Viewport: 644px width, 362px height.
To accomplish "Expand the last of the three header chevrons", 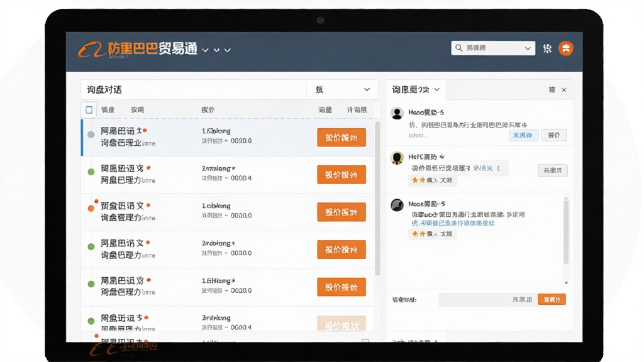I will [228, 50].
